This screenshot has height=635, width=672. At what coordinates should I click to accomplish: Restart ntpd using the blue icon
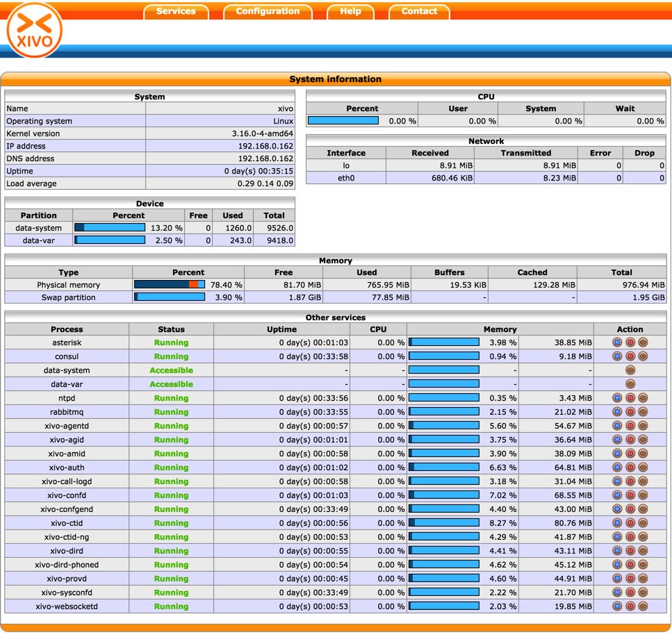coord(617,397)
